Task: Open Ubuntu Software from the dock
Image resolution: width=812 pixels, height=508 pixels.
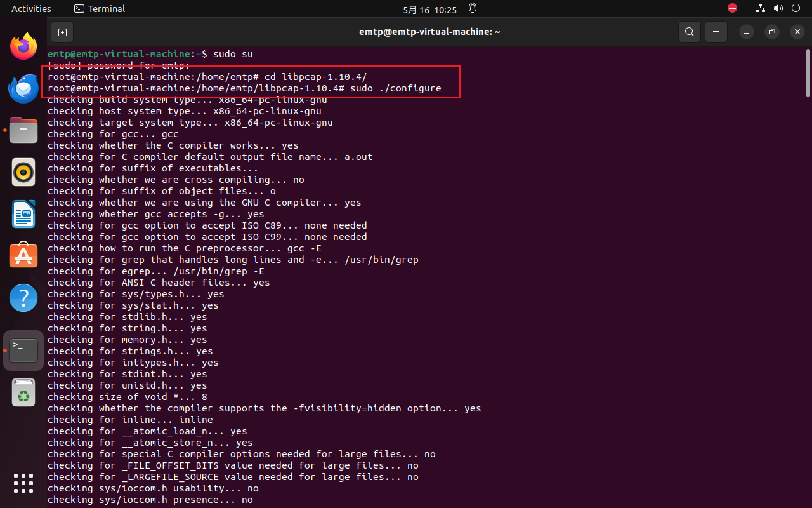Action: point(23,255)
